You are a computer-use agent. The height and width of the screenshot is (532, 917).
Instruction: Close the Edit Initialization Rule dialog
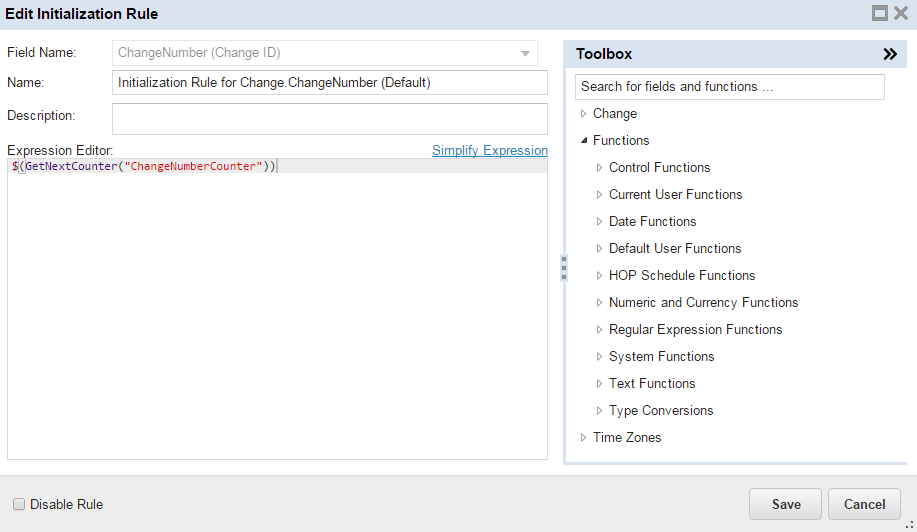(901, 13)
